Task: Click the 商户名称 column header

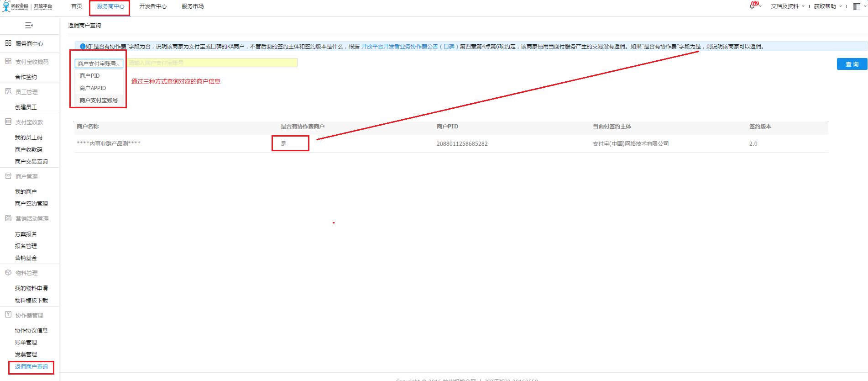Action: pyautogui.click(x=88, y=127)
